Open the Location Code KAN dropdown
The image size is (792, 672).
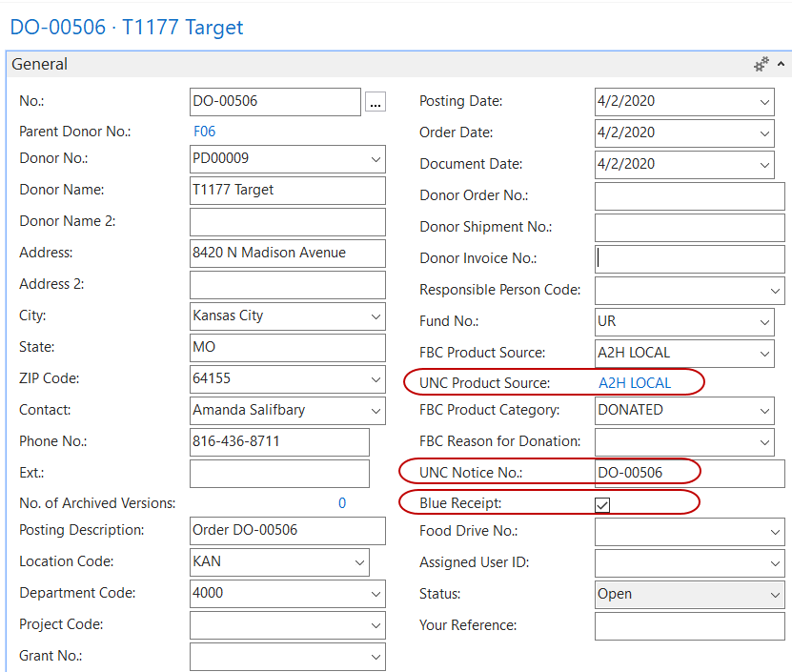tap(359, 562)
